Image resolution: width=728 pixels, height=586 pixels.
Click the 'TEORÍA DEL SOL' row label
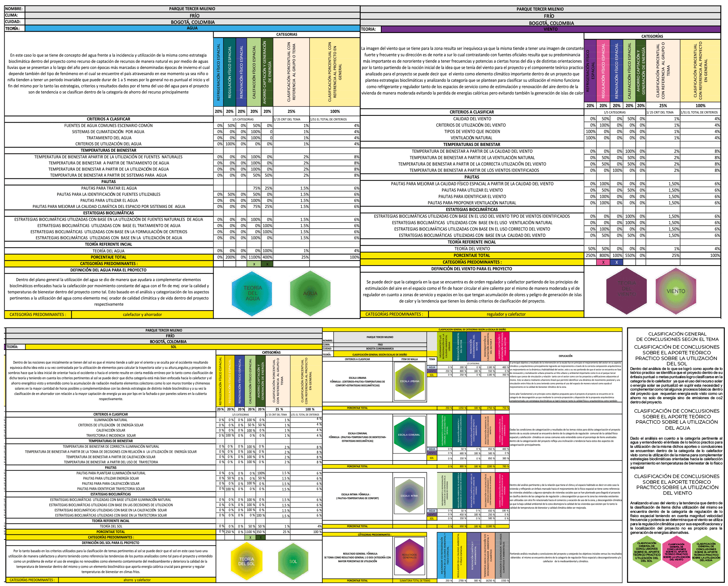coord(111,527)
